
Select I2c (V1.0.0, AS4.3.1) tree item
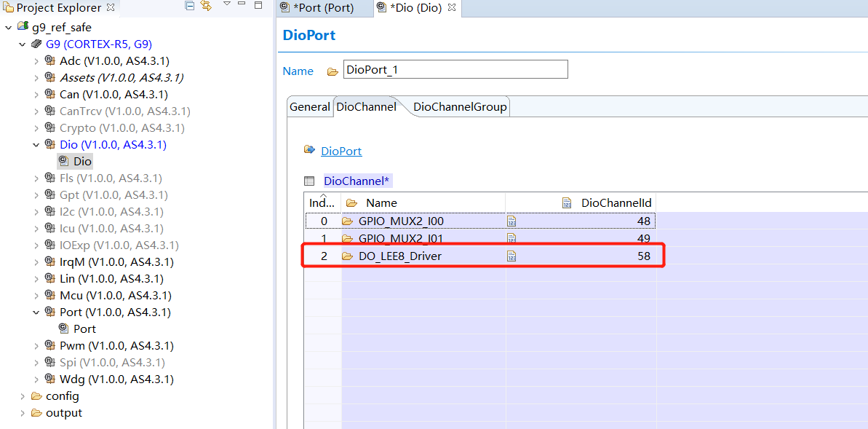point(112,212)
